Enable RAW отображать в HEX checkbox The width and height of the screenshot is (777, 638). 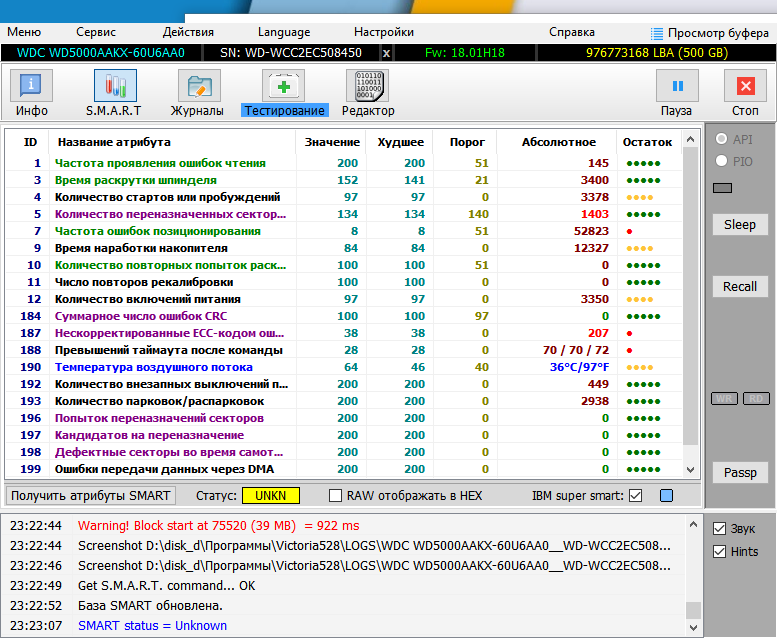click(336, 496)
